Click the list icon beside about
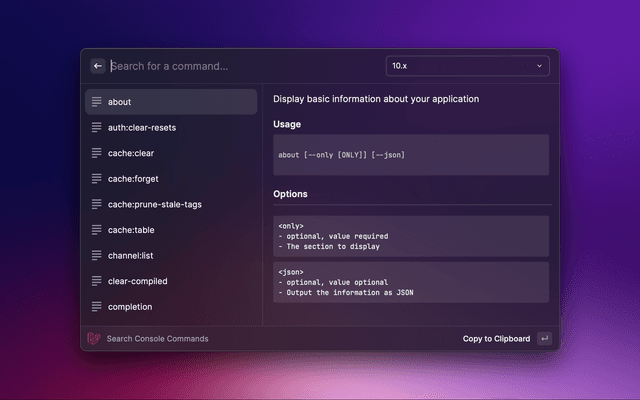This screenshot has height=400, width=640. 95,102
